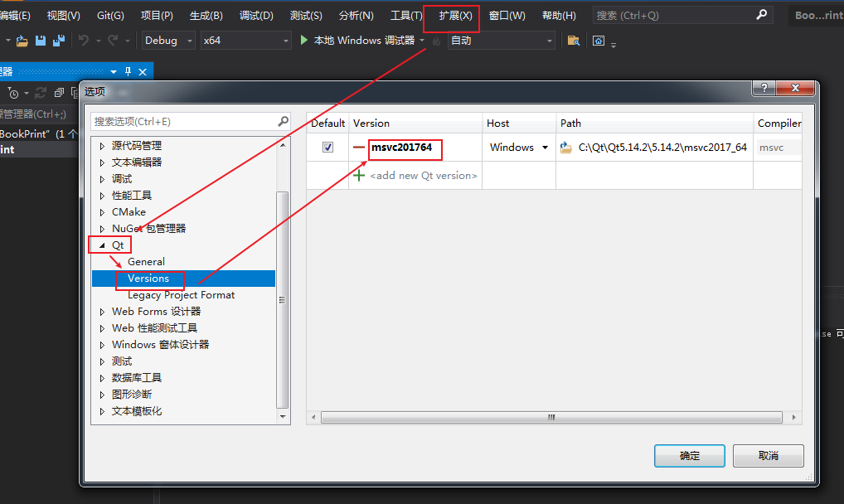Click the Solution Explorer sync refresh icon

point(41,93)
